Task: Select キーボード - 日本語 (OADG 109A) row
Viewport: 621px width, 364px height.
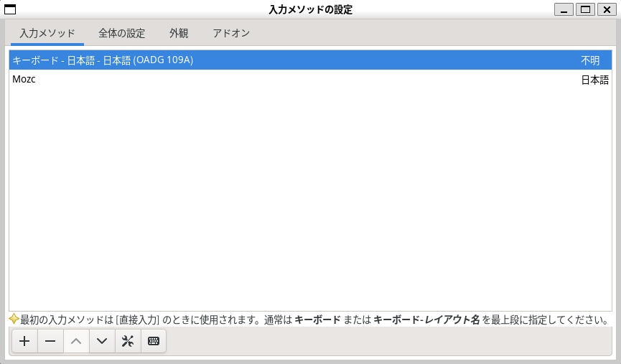Action: click(310, 60)
